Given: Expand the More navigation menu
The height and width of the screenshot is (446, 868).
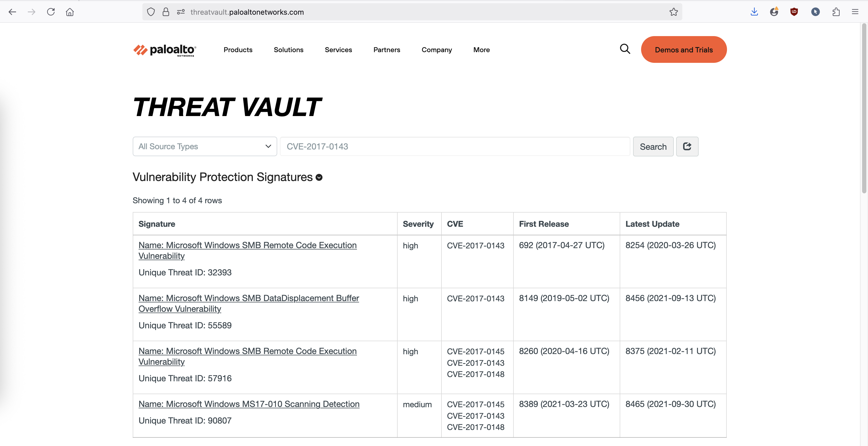Looking at the screenshot, I should click(481, 50).
